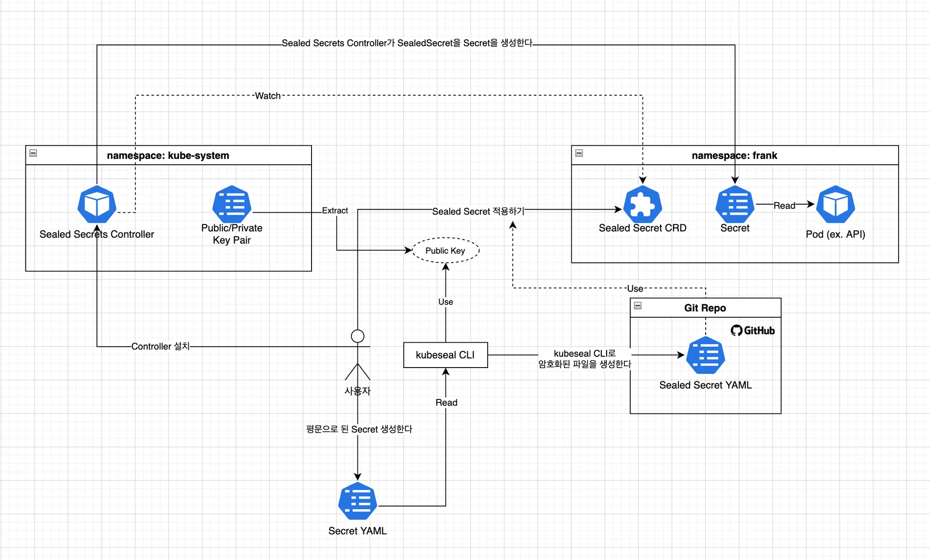The image size is (930, 560).
Task: Click the kubeseal CLI box
Action: (x=445, y=354)
